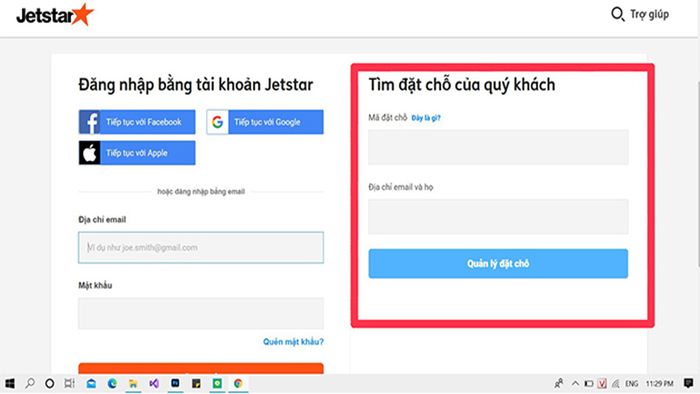
Task: Open Sticky Notes in taskbar
Action: coord(196,383)
